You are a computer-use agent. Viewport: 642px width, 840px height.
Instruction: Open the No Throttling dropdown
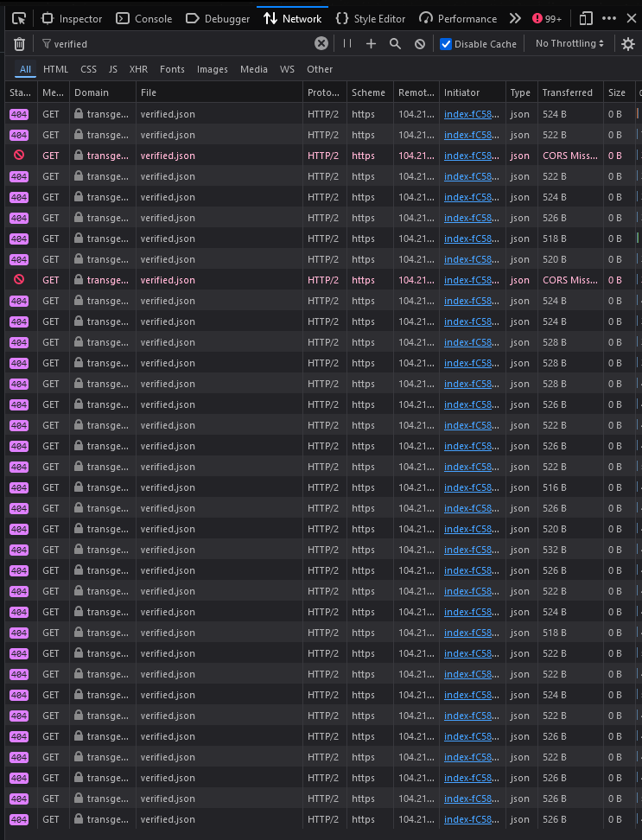click(x=569, y=43)
